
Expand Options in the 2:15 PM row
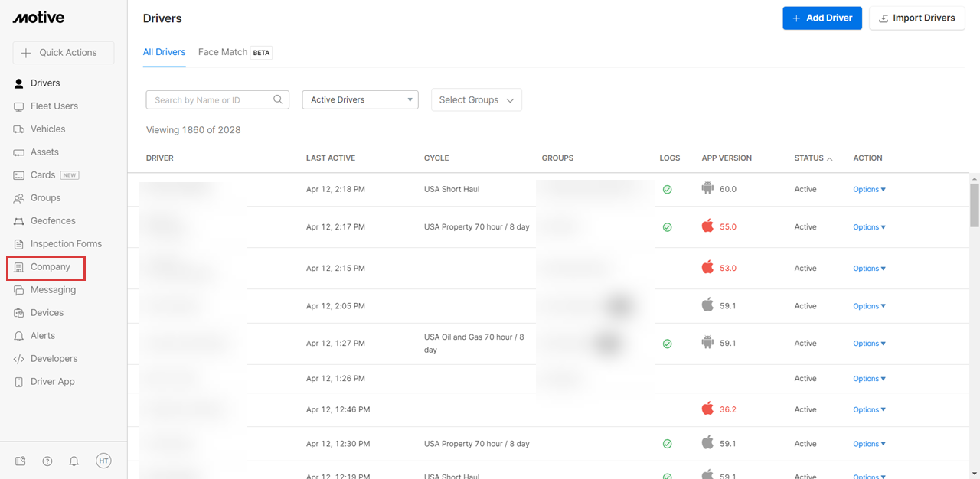[x=869, y=269]
